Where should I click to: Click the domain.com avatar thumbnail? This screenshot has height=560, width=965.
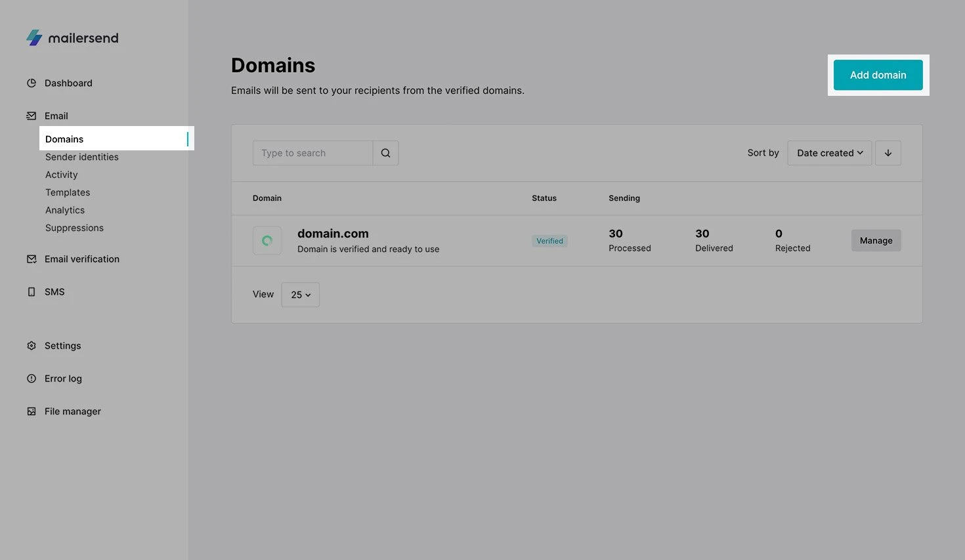point(267,241)
